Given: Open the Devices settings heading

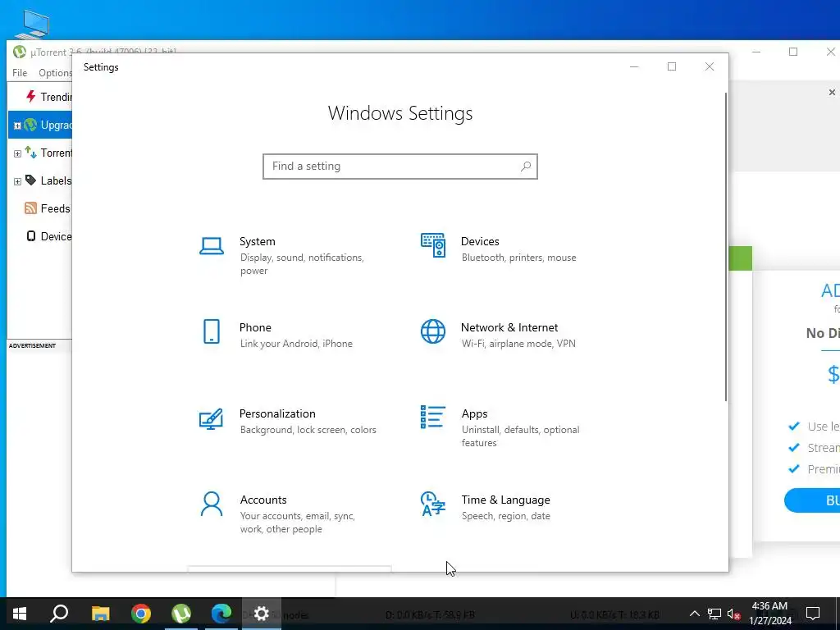Looking at the screenshot, I should pos(480,242).
